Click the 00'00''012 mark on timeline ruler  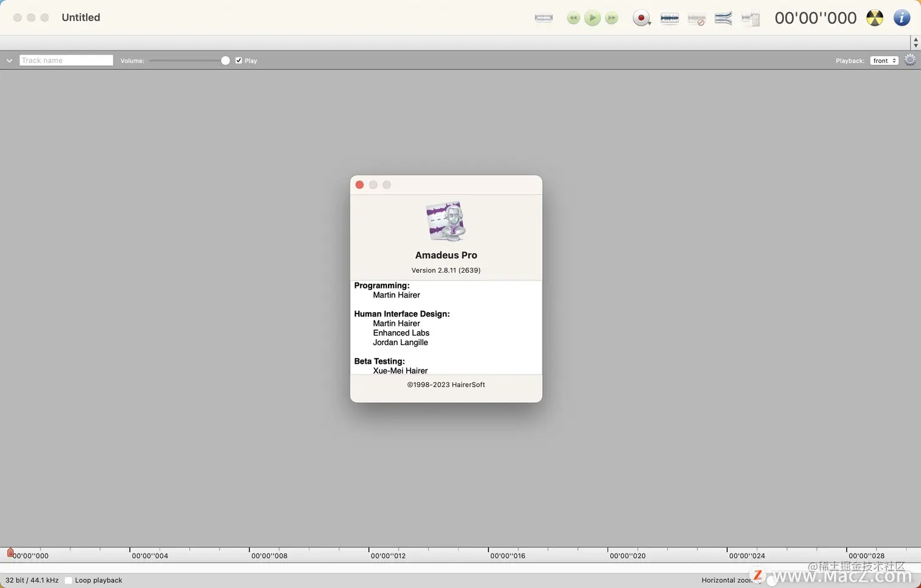(388, 556)
